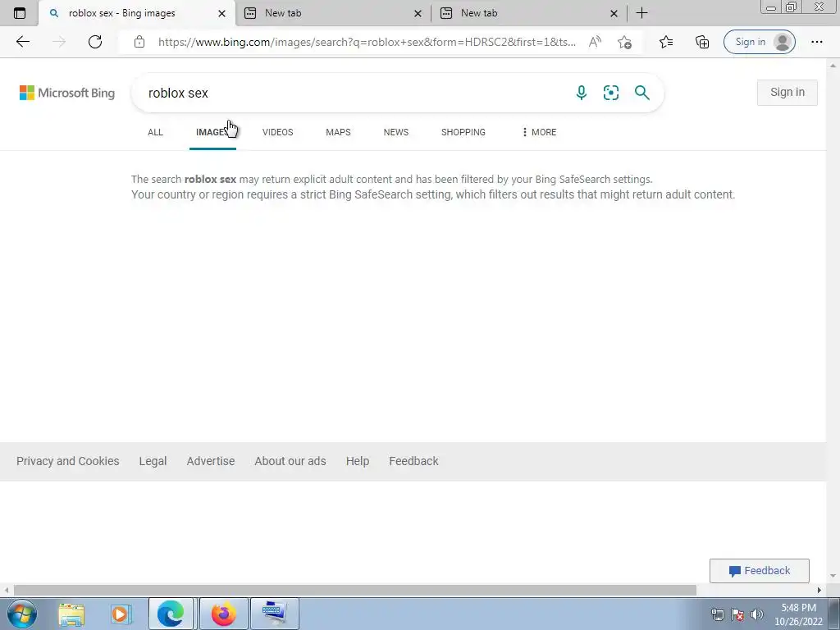840x630 pixels.
Task: Refresh the page with reload icon
Action: point(95,42)
